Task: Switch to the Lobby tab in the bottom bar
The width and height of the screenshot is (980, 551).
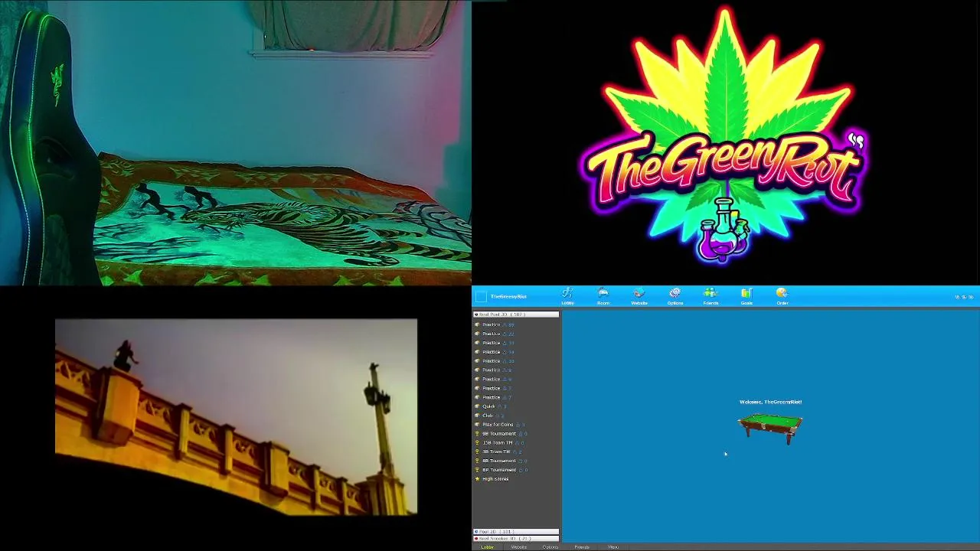Action: [x=488, y=547]
